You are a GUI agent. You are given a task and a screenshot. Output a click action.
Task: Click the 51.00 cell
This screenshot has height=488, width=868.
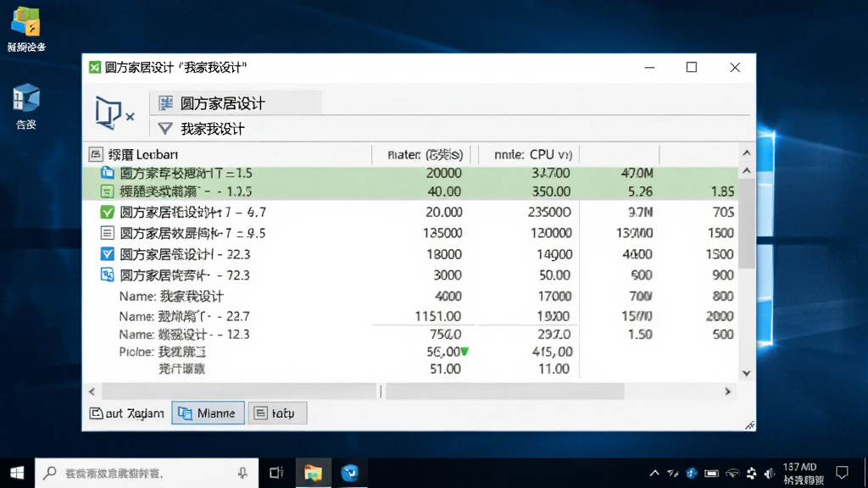[x=445, y=369]
